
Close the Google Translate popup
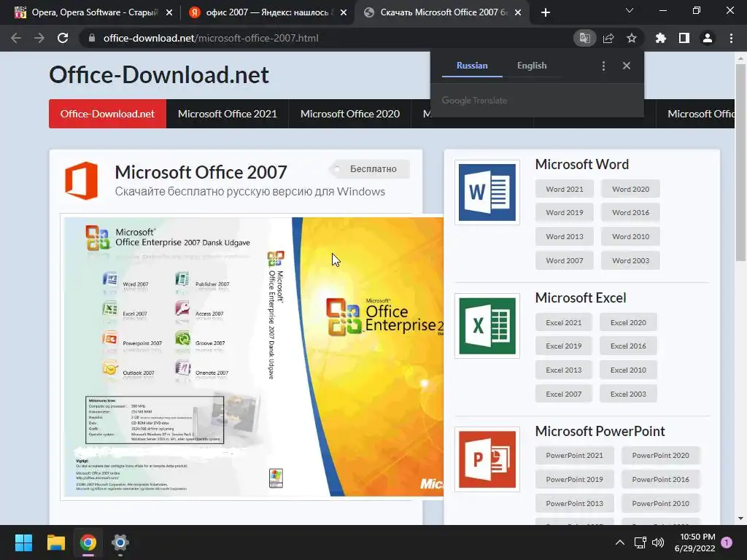[627, 66]
